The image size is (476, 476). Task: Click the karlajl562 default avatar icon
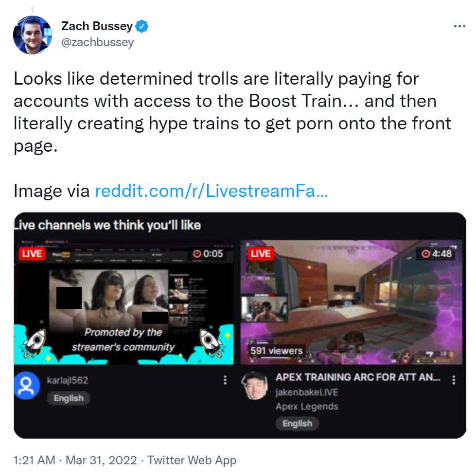coord(27,386)
